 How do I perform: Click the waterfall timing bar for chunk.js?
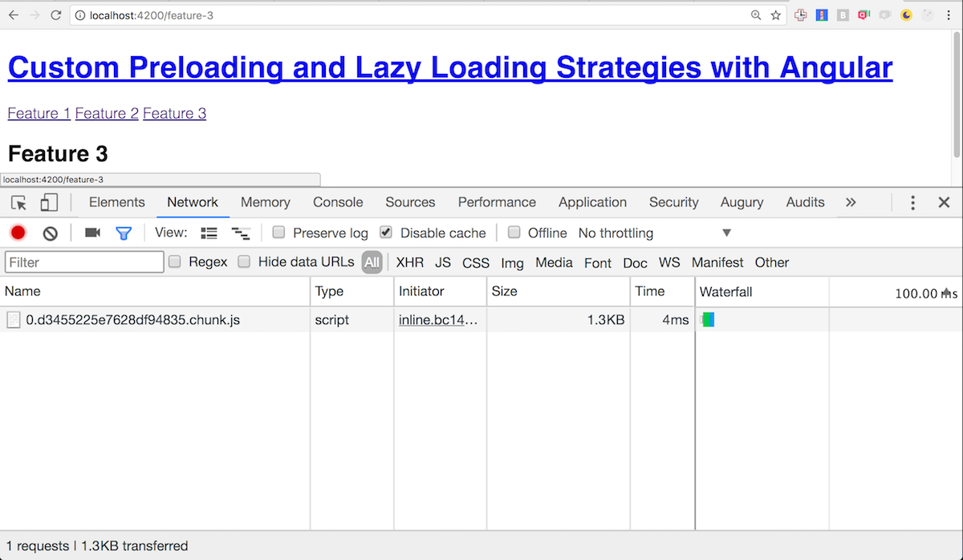(708, 319)
